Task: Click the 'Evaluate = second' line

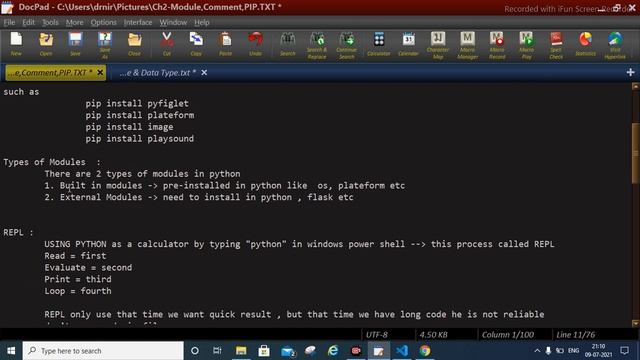Action: coord(88,267)
